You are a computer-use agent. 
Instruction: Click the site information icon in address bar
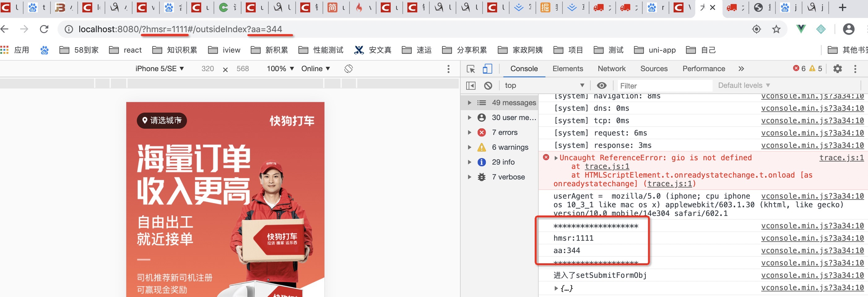(69, 30)
